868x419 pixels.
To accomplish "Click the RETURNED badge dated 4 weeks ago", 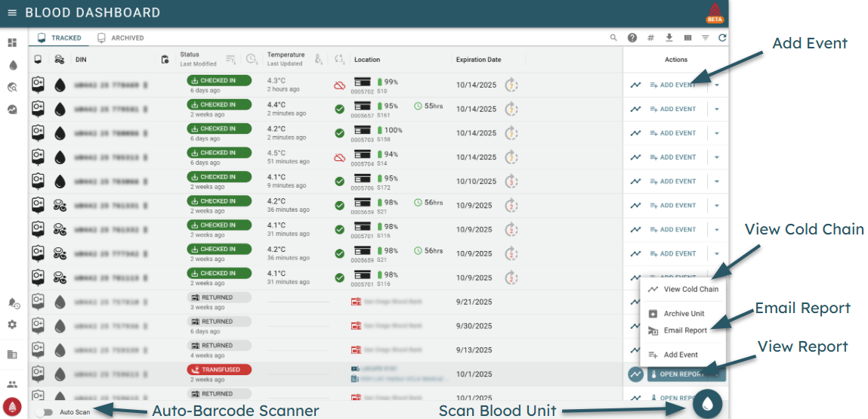I will point(219,346).
